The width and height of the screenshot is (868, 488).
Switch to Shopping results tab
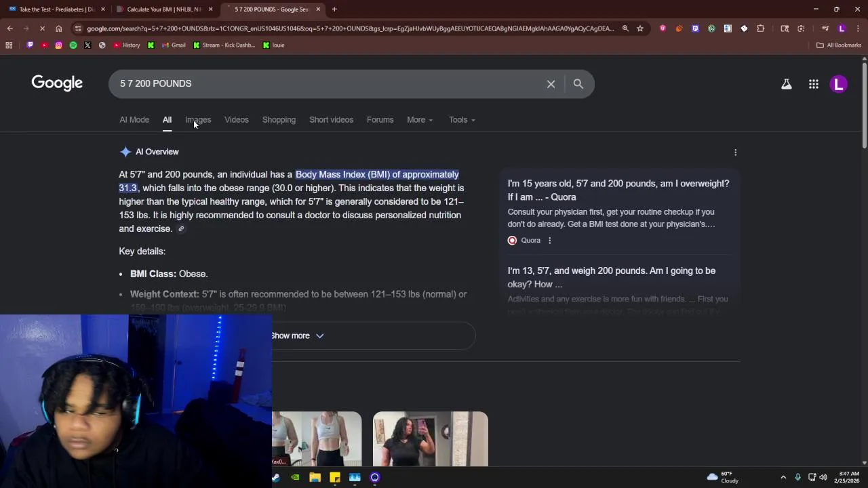[279, 120]
